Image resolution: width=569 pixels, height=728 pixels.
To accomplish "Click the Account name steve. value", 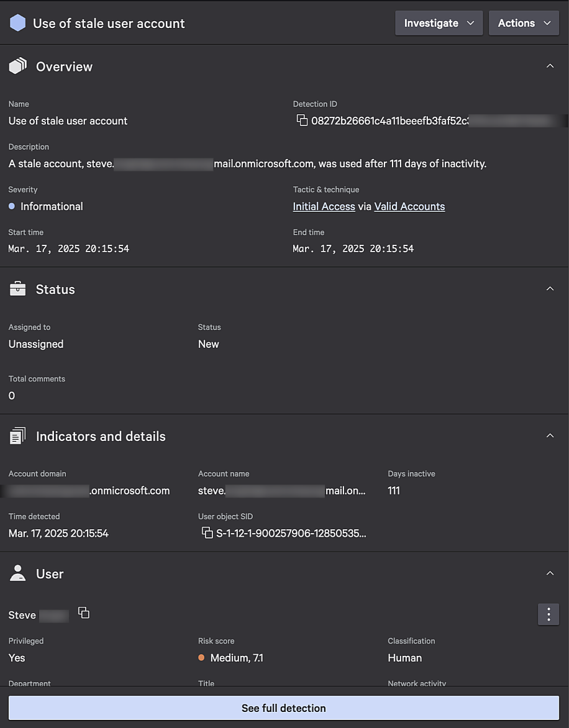I will click(x=282, y=491).
